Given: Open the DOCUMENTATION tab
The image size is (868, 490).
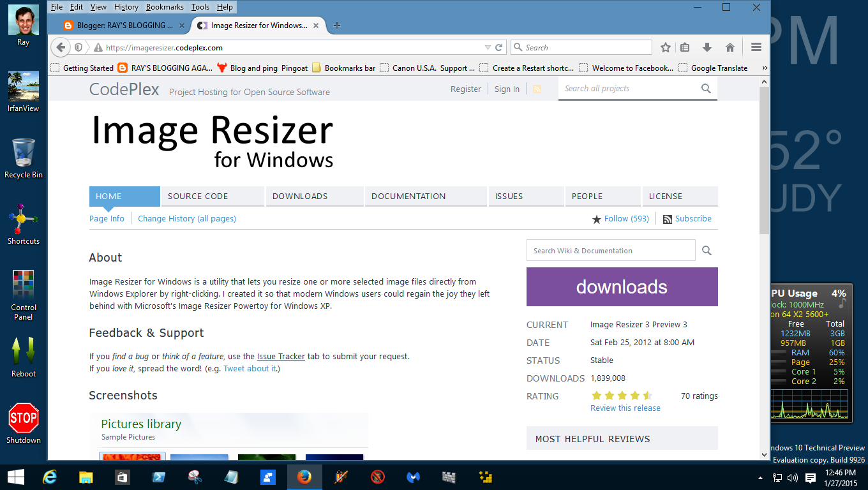Looking at the screenshot, I should pyautogui.click(x=426, y=196).
